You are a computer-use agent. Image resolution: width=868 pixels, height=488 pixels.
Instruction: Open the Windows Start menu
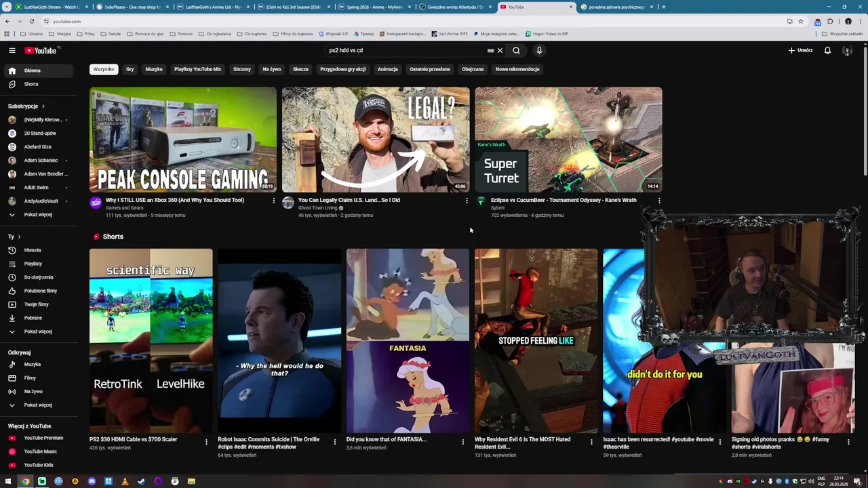[8, 481]
